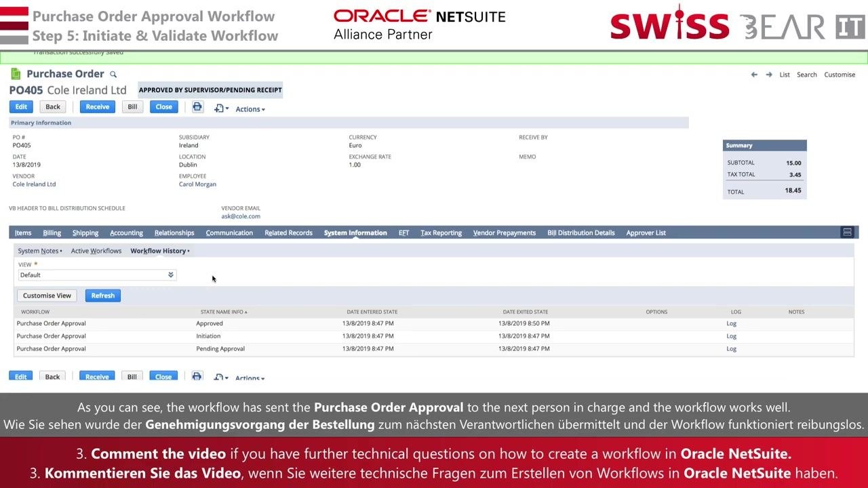The height and width of the screenshot is (488, 868).
Task: Click the print icon in top toolbar
Action: point(197,107)
